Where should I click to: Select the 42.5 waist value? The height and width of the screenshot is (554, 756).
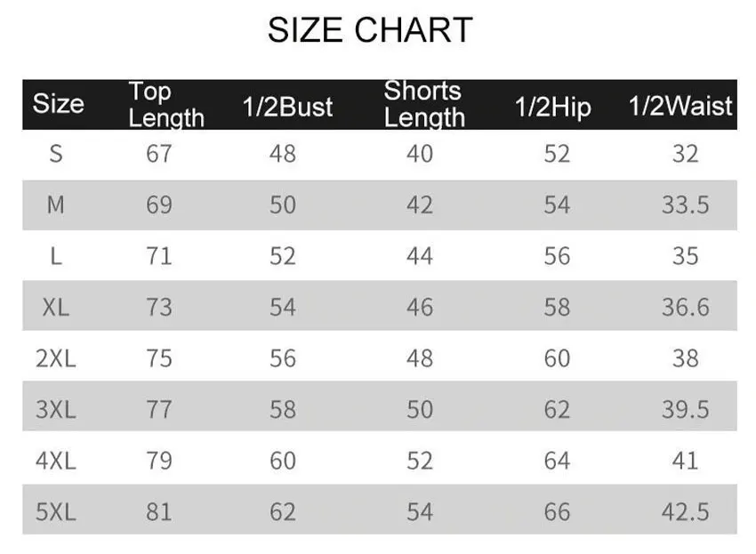(x=685, y=512)
